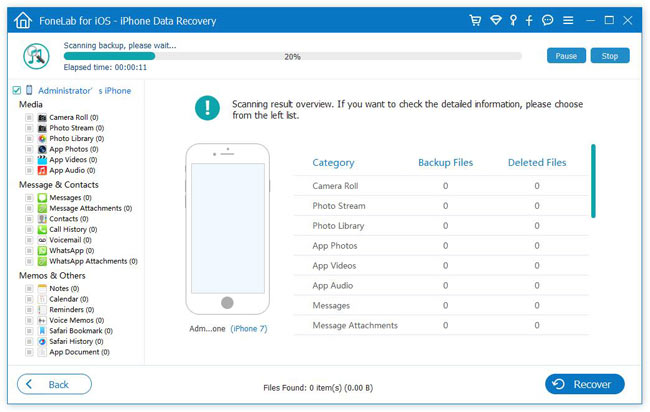Screen dimensions: 650x412
Task: Open the Facebook icon
Action: tap(529, 20)
